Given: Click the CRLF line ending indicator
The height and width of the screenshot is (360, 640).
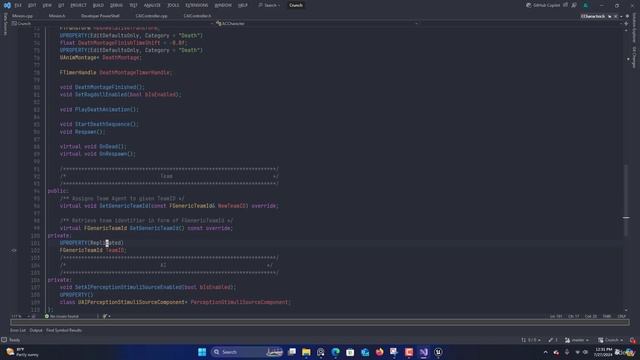Looking at the screenshot, I should [621, 316].
